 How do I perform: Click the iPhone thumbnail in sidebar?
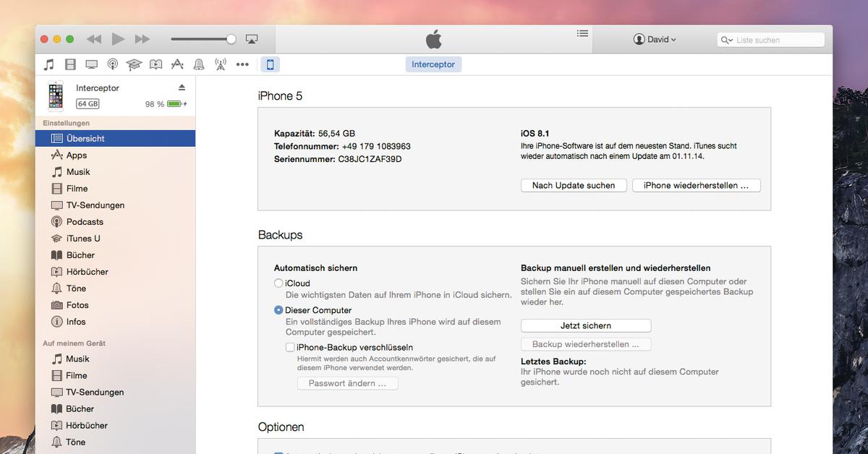point(56,96)
